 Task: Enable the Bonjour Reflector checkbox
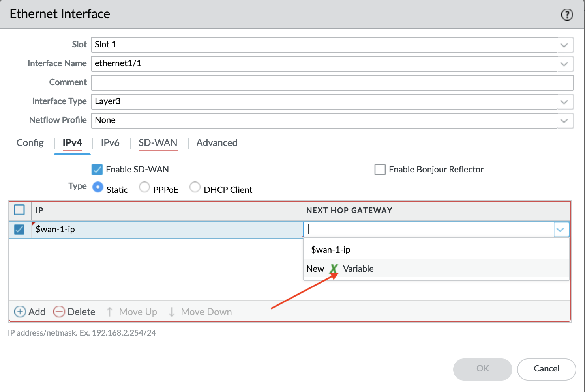tap(380, 170)
